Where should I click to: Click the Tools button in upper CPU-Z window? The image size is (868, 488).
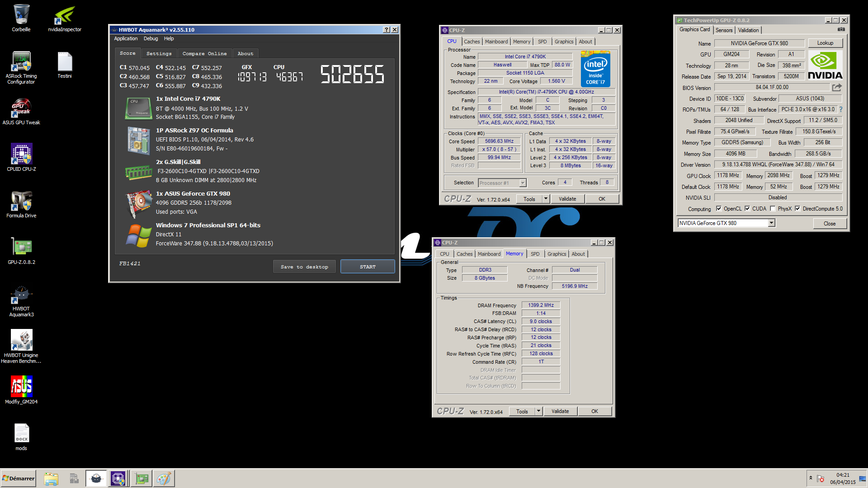(x=529, y=199)
